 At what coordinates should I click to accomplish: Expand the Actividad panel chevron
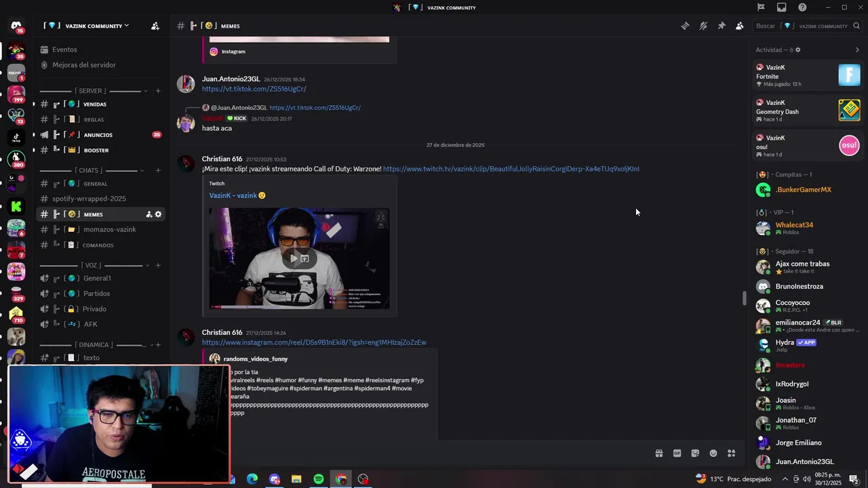pyautogui.click(x=857, y=49)
